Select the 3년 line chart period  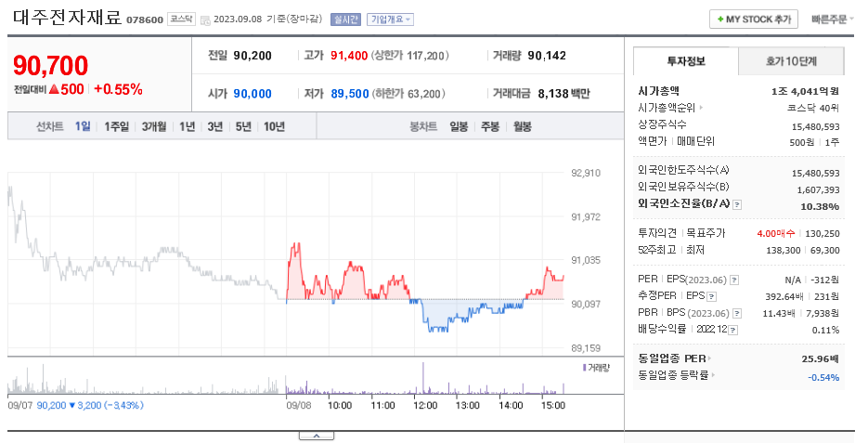(x=214, y=127)
